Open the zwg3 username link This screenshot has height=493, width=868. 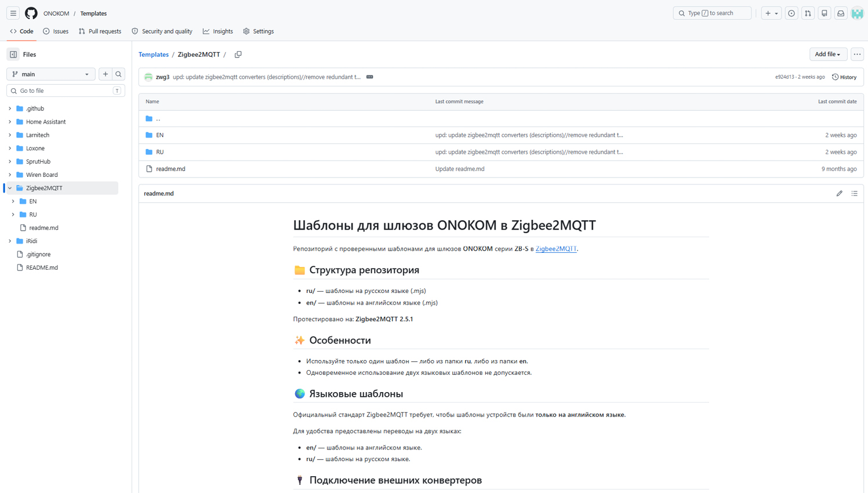click(x=162, y=77)
